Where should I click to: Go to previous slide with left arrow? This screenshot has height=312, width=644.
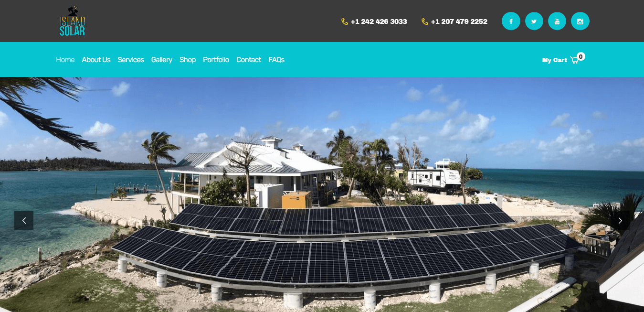click(x=24, y=220)
